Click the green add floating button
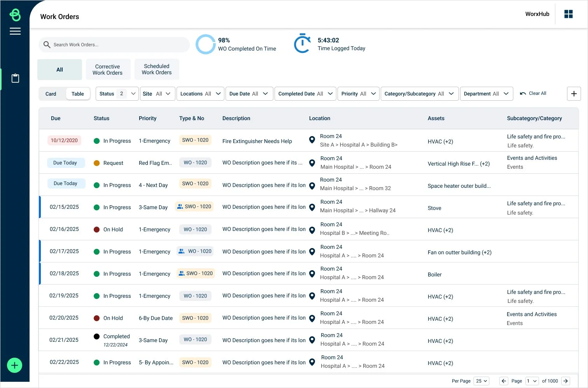The width and height of the screenshot is (588, 388). click(15, 365)
